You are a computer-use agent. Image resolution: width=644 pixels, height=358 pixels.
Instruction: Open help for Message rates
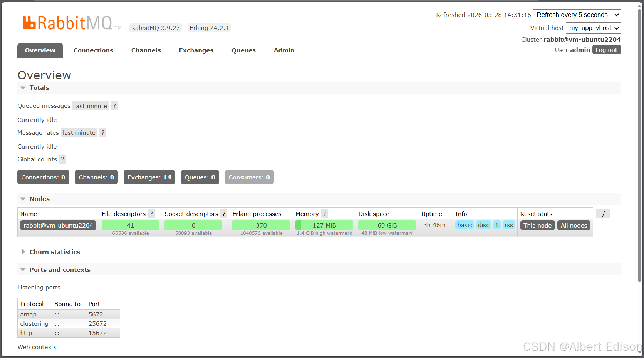(103, 132)
